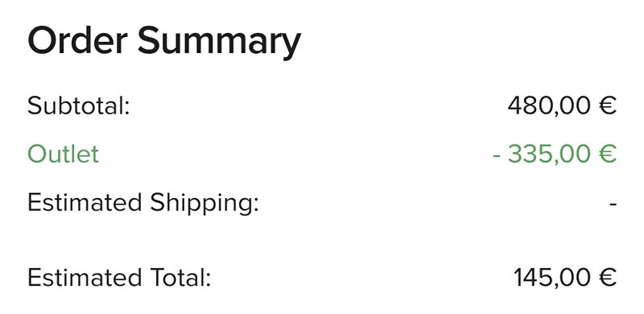Screen dimensions: 644x314
Task: Click the 480,00 subtotal amount
Action: point(550,106)
